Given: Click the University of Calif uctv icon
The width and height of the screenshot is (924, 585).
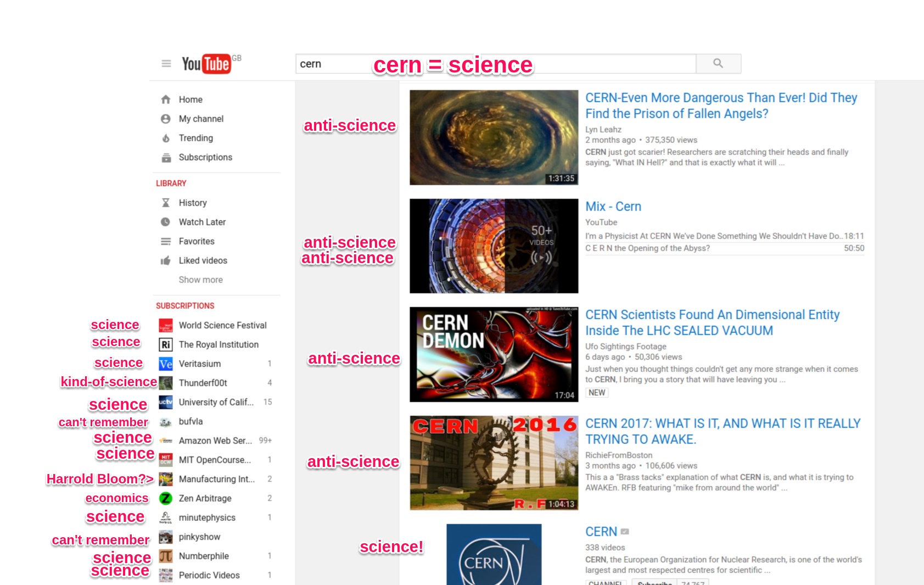Looking at the screenshot, I should [x=166, y=402].
